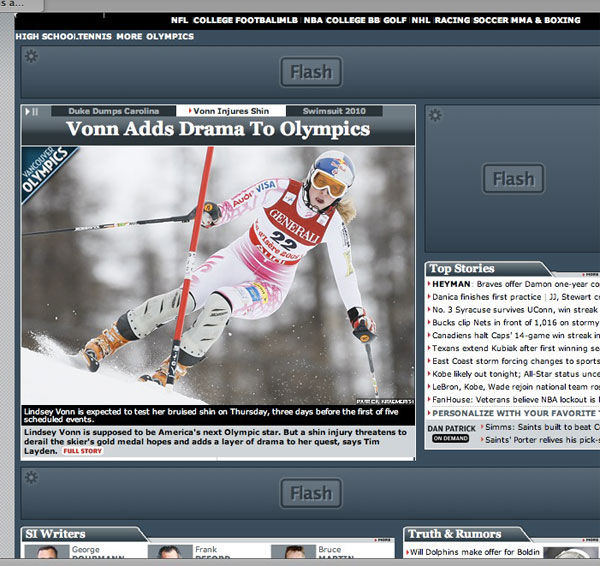Viewport: 600px width, 566px height.
Task: Open writer George's column
Action: [x=98, y=553]
